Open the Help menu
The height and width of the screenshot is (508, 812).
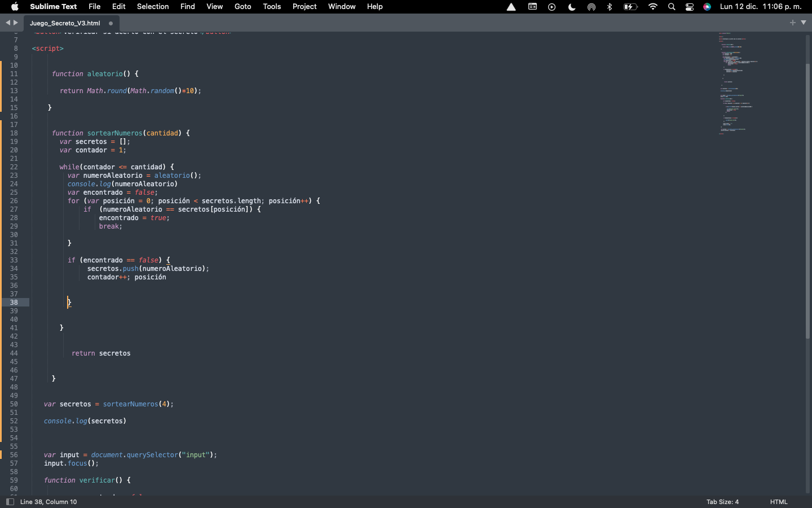click(375, 7)
